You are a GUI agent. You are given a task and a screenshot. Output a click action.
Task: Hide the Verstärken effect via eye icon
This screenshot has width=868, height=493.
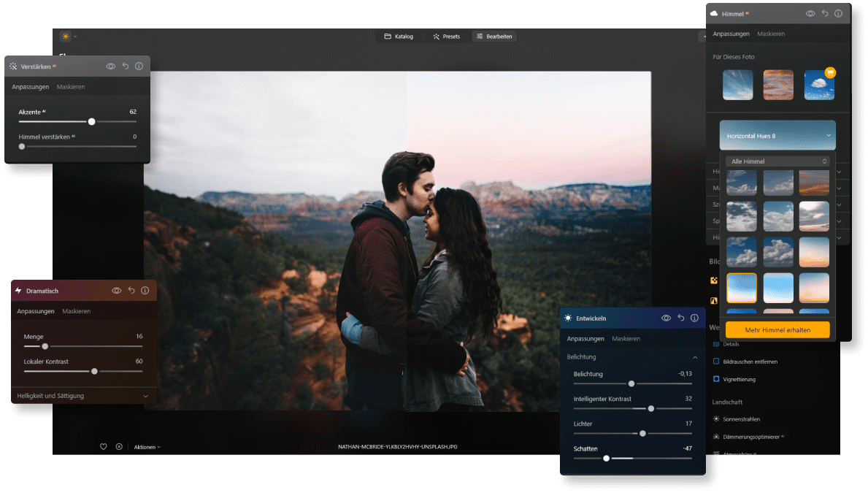tap(111, 66)
